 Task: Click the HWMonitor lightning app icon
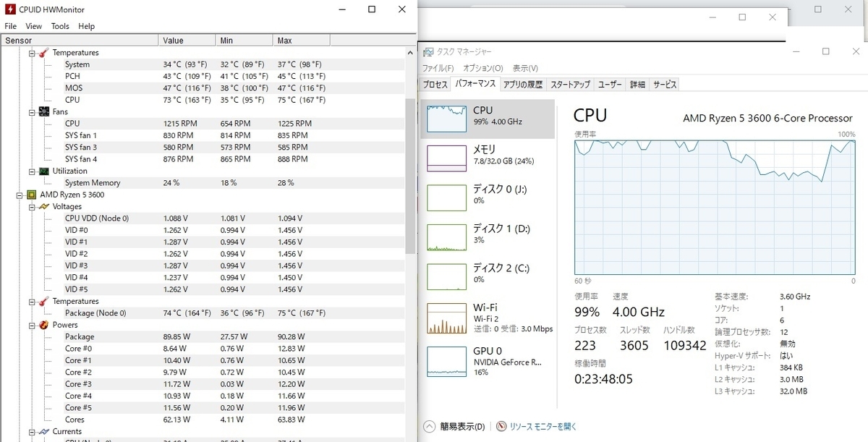pyautogui.click(x=10, y=10)
